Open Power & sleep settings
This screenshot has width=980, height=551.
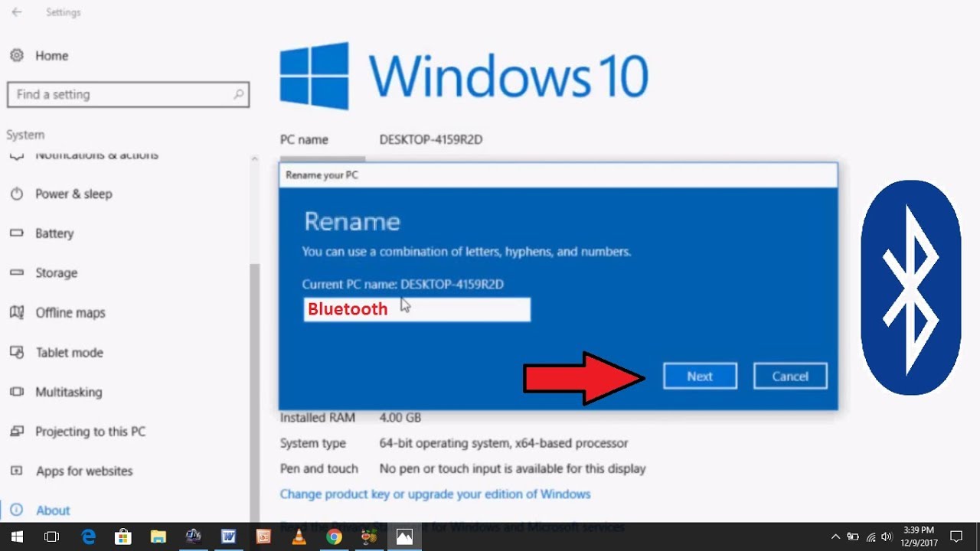pos(73,194)
